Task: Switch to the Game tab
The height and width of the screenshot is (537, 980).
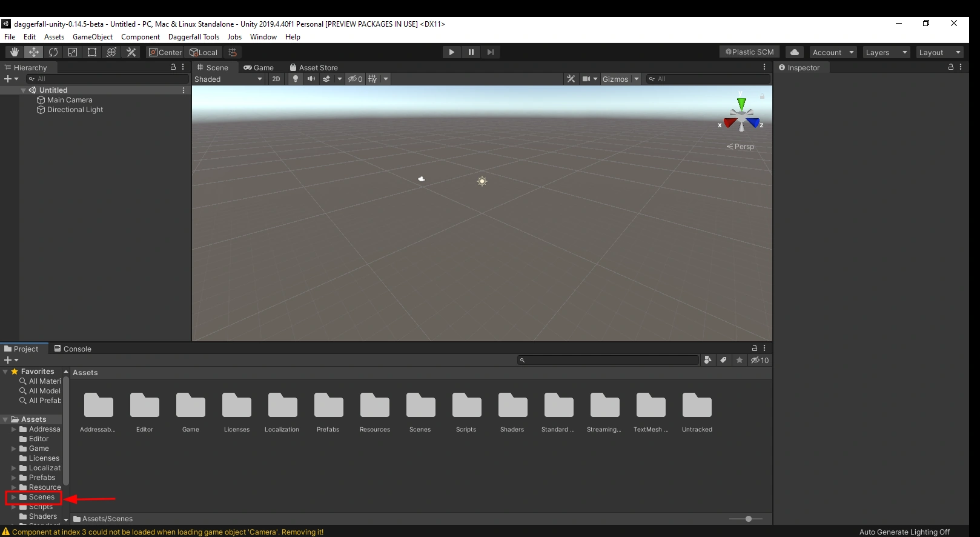Action: [259, 68]
